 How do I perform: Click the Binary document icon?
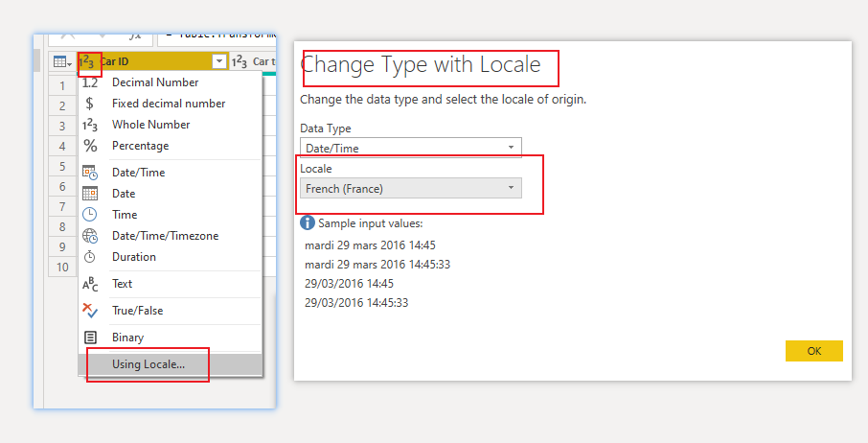click(90, 338)
